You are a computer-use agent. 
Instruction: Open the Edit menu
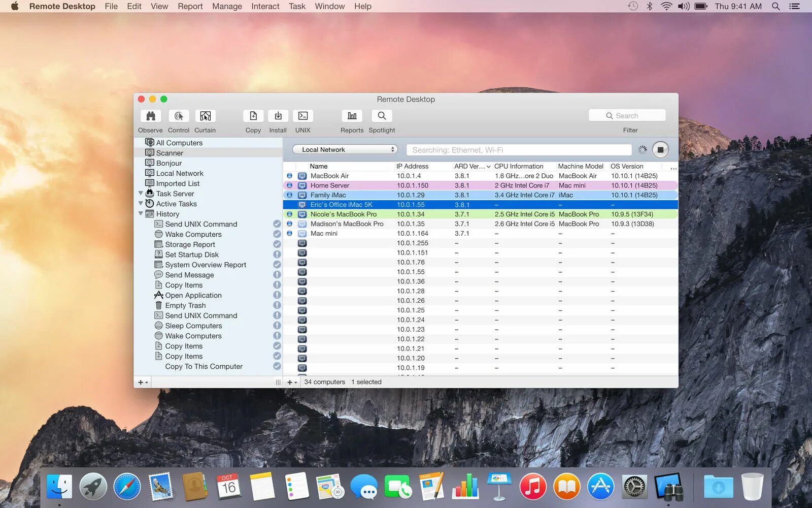coord(134,6)
